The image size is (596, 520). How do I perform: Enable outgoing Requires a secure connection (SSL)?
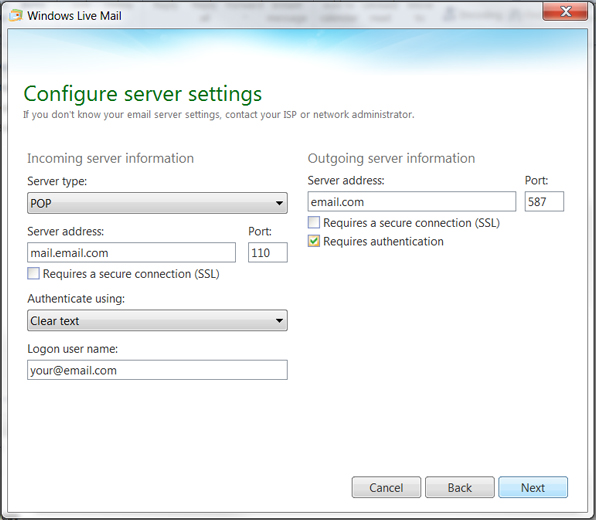[x=314, y=222]
